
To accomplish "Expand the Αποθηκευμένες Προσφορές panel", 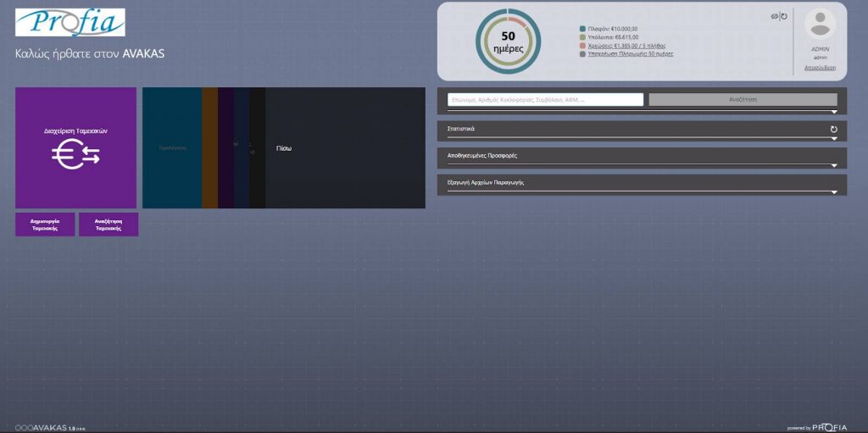I will [834, 165].
